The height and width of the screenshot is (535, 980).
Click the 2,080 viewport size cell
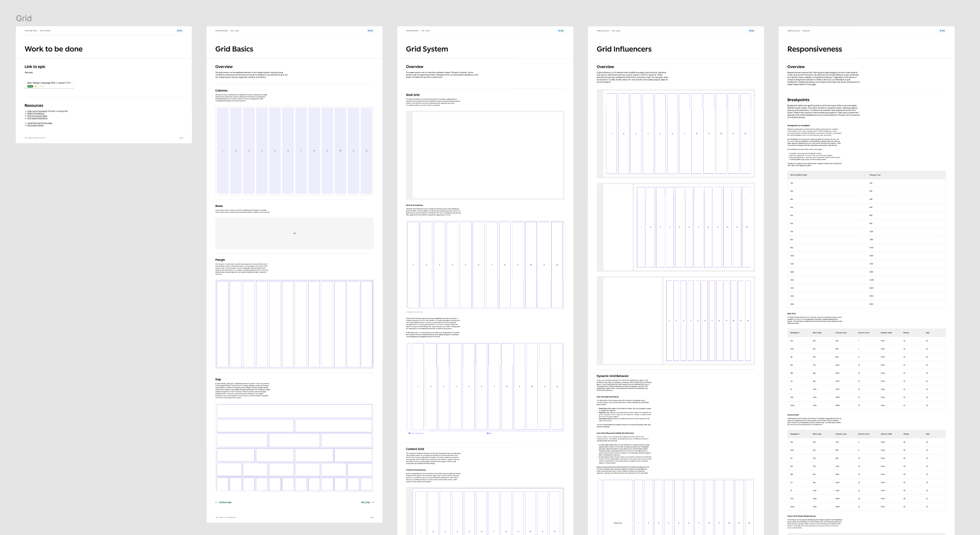pos(872,280)
